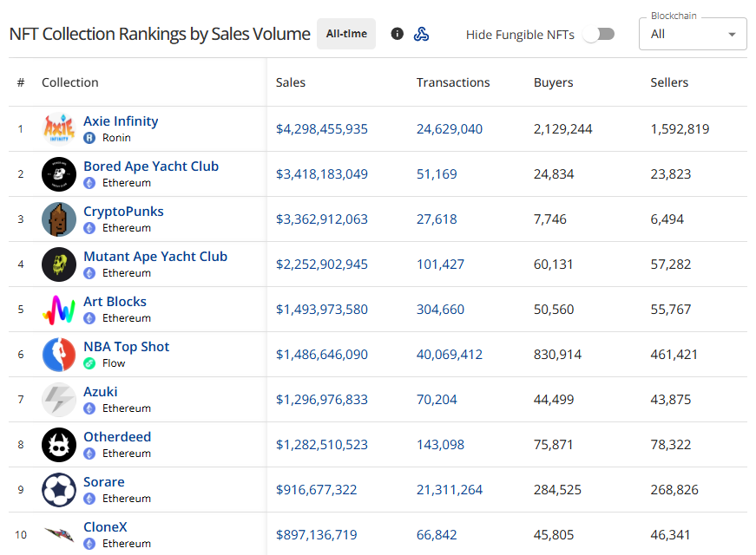Click the Art Blocks rainbow logo

pyautogui.click(x=59, y=310)
